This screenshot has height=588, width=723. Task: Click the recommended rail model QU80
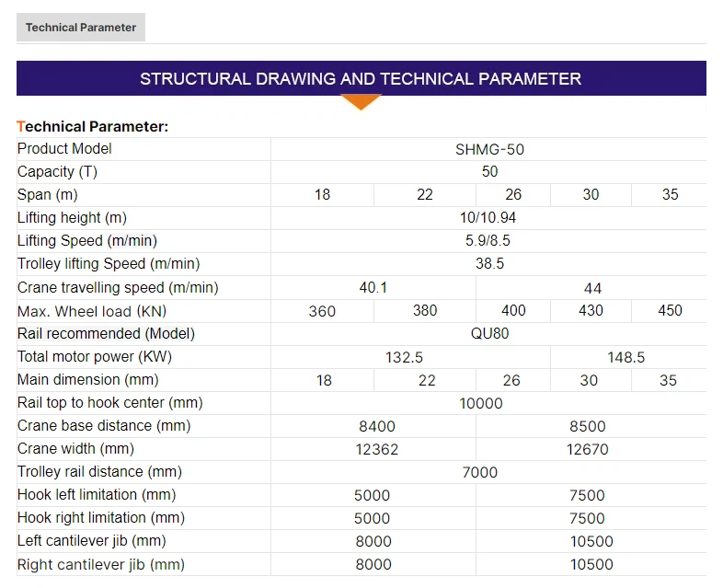click(489, 334)
